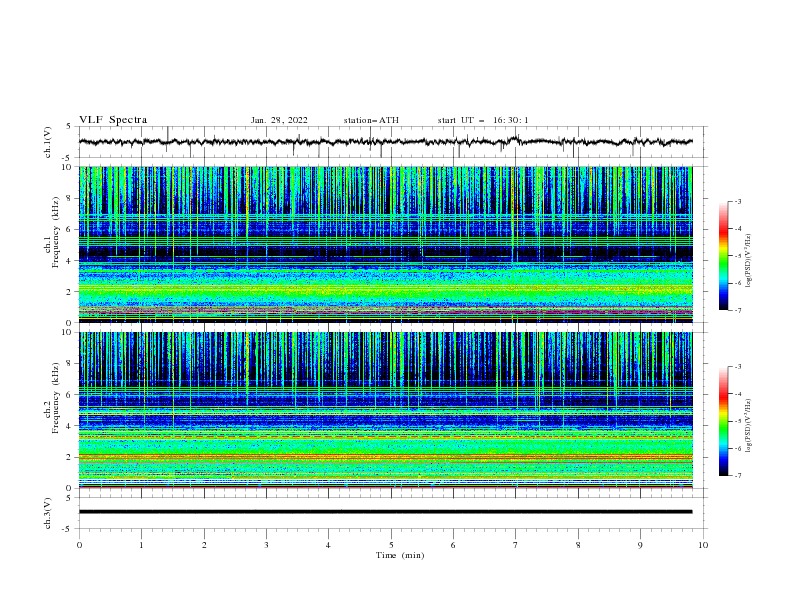Click the "-5" tick on the ch.3(V) axis
Screen dimensions: 792x612
point(68,529)
